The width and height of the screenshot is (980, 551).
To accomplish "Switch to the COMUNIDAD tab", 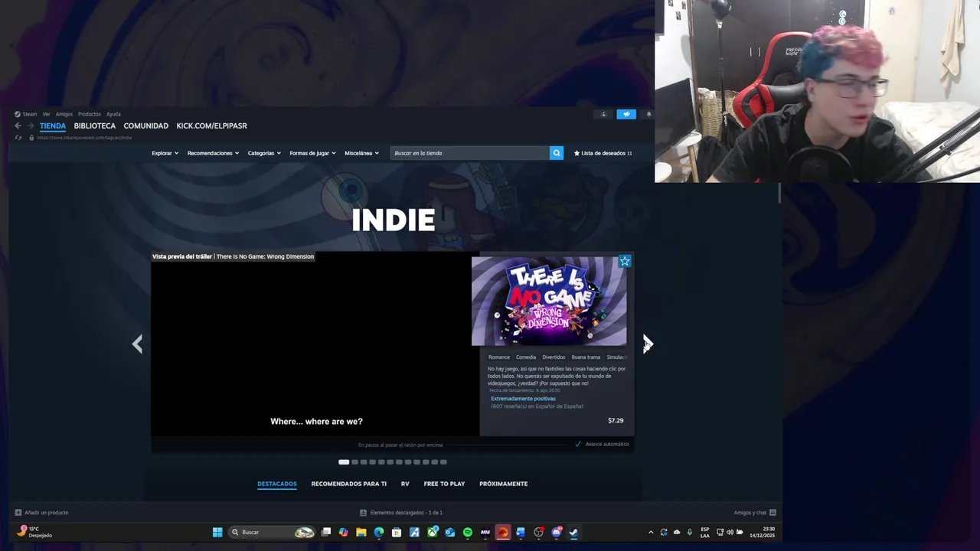I will point(146,126).
